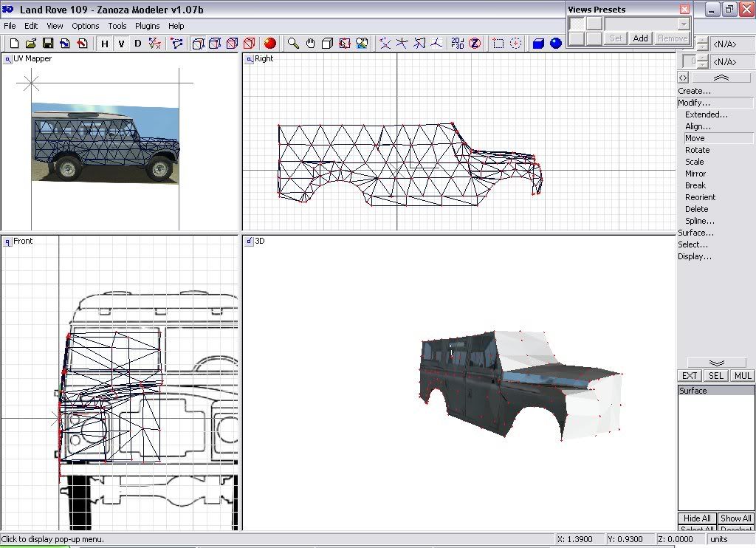Click the Save floppy disk icon

pos(47,44)
